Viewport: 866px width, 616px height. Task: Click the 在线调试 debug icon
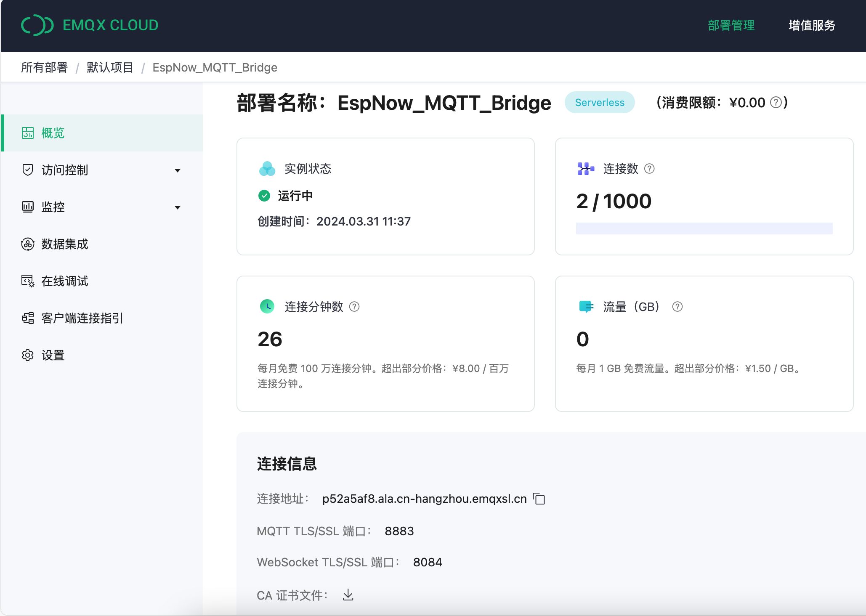tap(28, 281)
